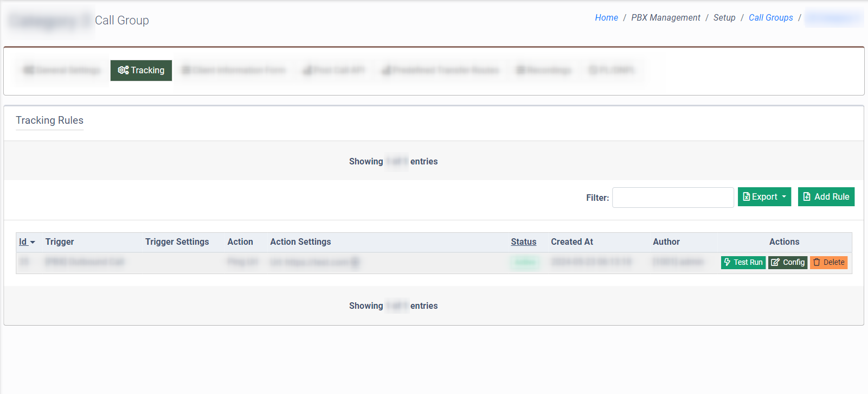Click the gears icon on Tracking tab
Image resolution: width=868 pixels, height=394 pixels.
tap(123, 70)
